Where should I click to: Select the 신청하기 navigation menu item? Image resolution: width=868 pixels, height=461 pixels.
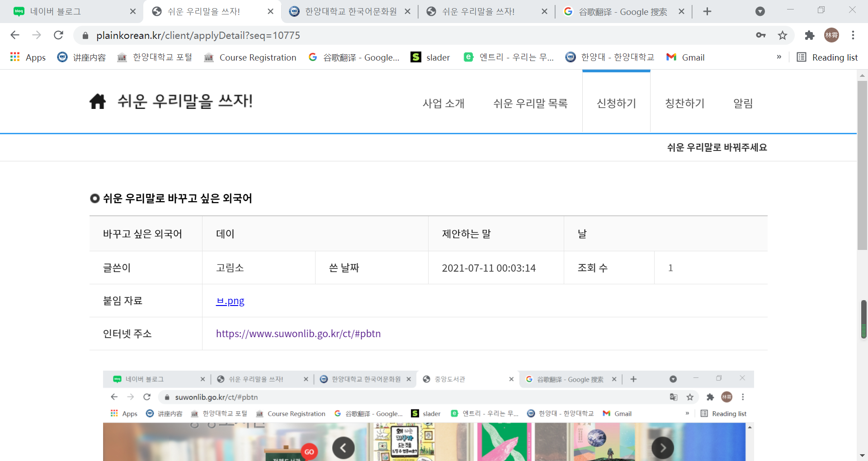point(616,103)
